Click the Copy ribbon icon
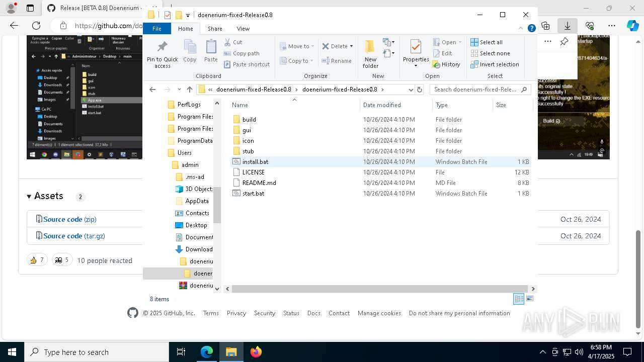 [x=190, y=51]
